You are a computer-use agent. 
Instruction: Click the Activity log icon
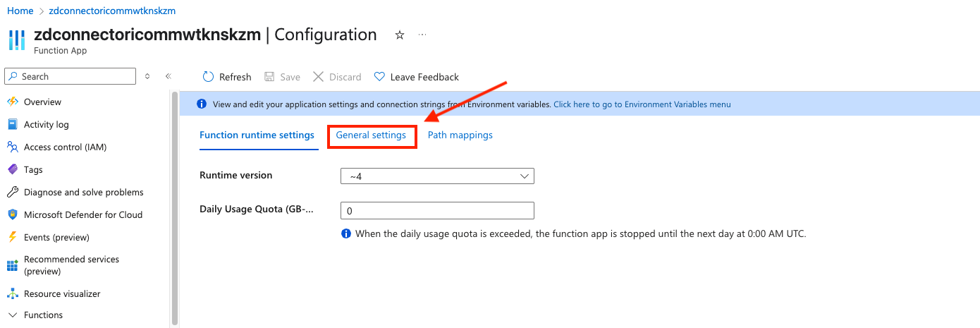pos(12,124)
